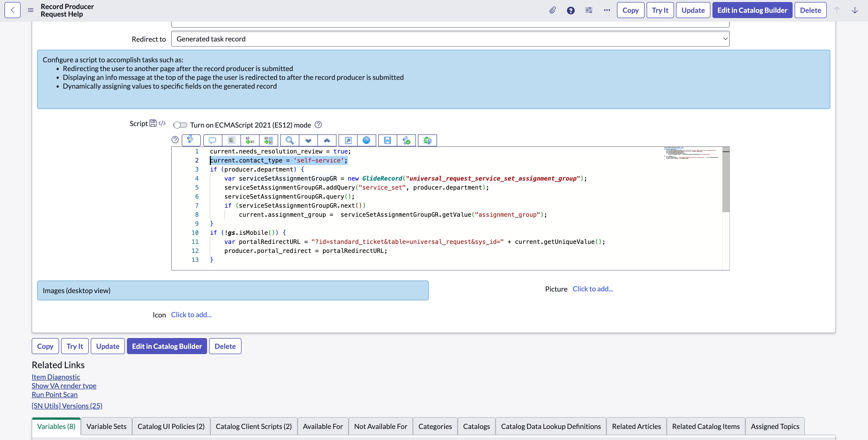
Task: Toggle syntax highlighting button in script toolbar
Action: (191, 140)
